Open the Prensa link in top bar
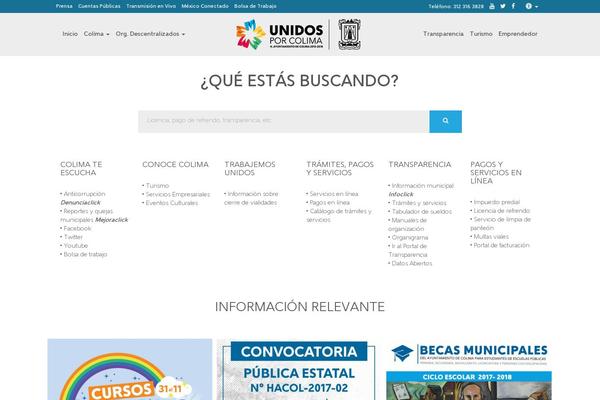 [64, 6]
